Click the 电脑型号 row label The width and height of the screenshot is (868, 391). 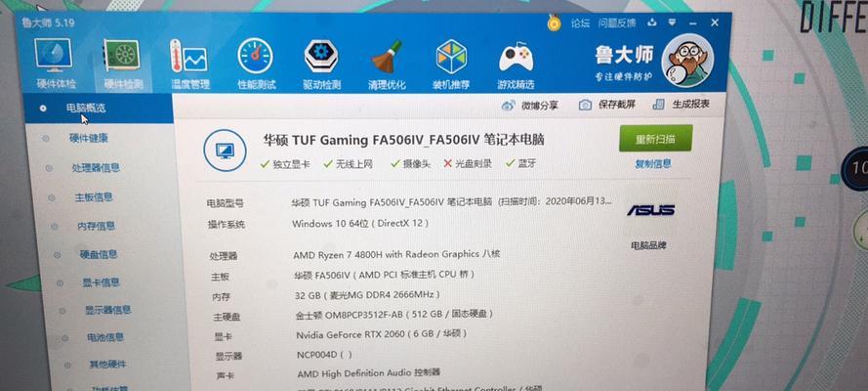[226, 203]
